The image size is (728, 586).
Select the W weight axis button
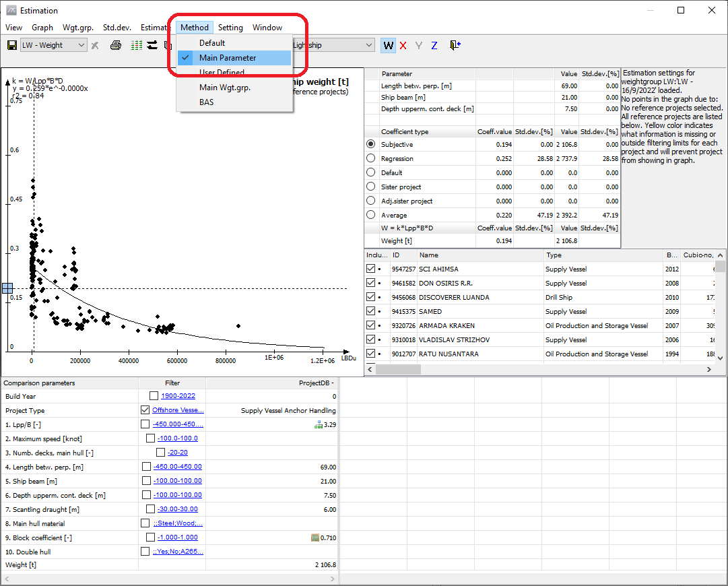[389, 45]
